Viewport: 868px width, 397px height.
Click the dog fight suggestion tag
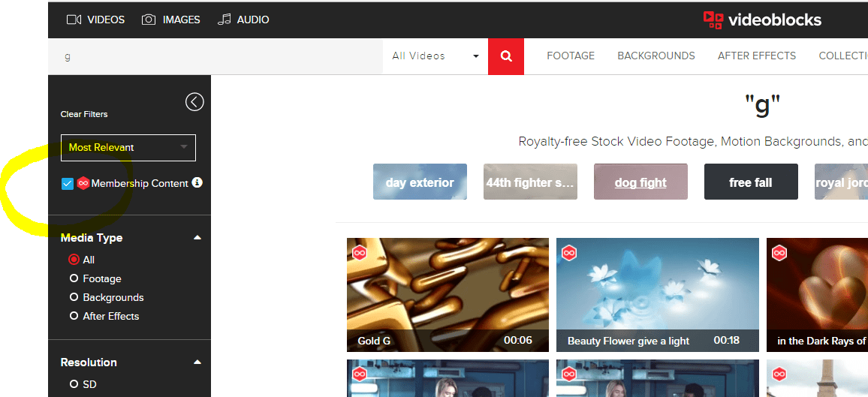(640, 182)
